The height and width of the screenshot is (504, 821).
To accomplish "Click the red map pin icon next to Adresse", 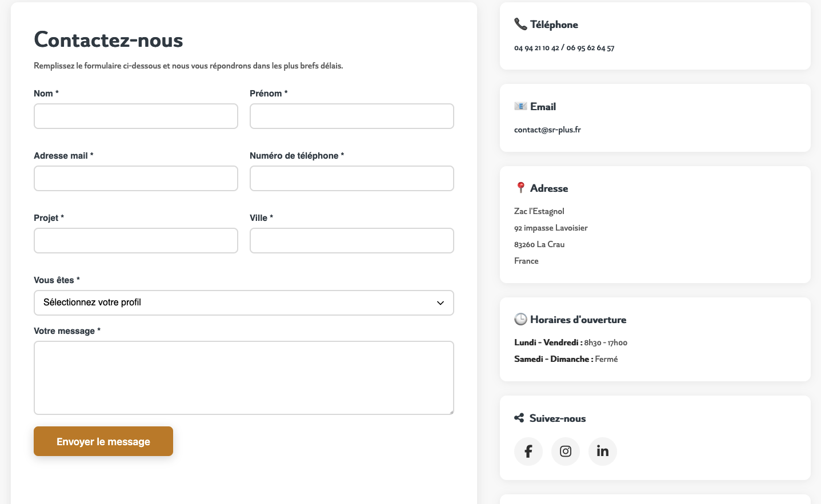I will coord(520,187).
